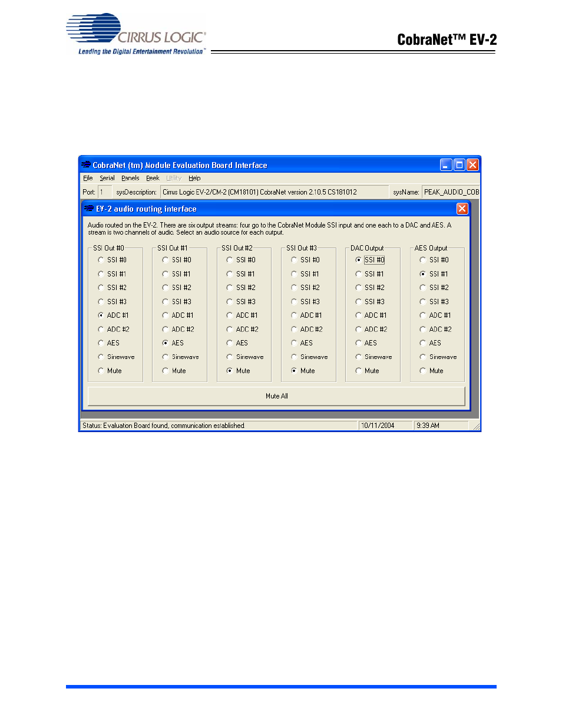Close the EV-2 audio routing interface dialog
The image size is (562, 728).
[x=462, y=209]
